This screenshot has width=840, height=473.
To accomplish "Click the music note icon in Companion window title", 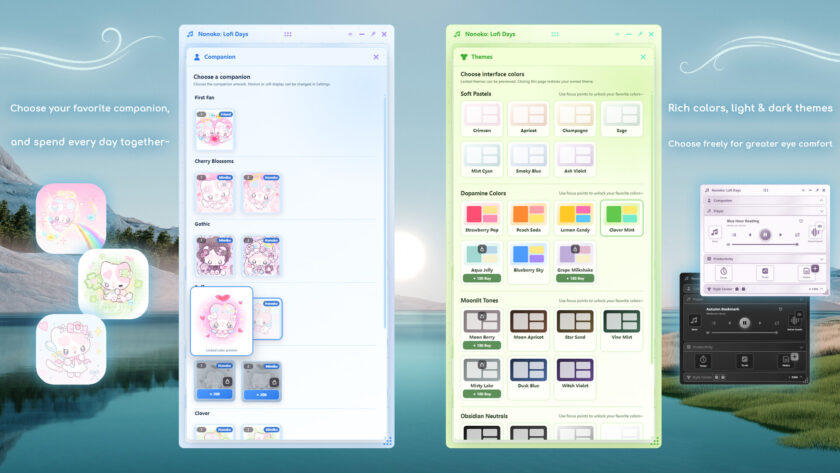I will (x=190, y=34).
